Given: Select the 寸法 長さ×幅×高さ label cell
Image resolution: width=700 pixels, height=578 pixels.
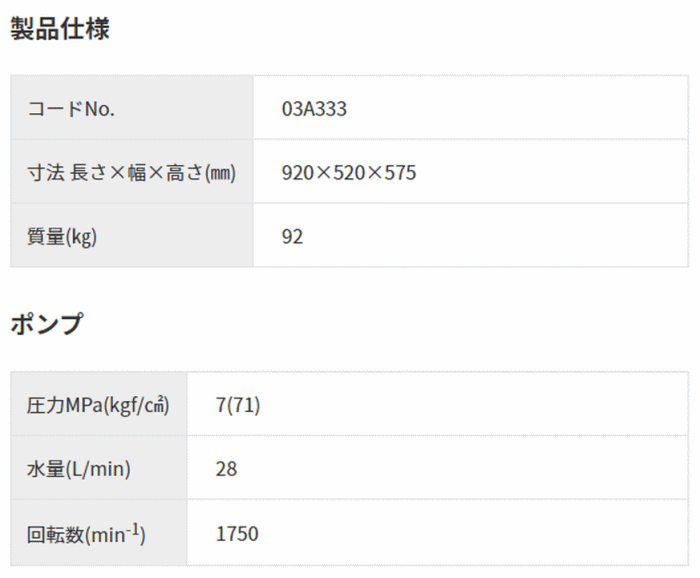Looking at the screenshot, I should [131, 172].
